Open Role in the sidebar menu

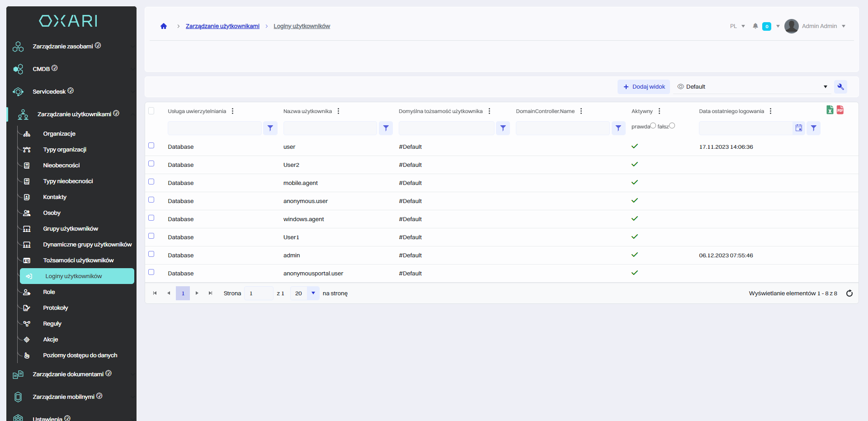pos(49,292)
